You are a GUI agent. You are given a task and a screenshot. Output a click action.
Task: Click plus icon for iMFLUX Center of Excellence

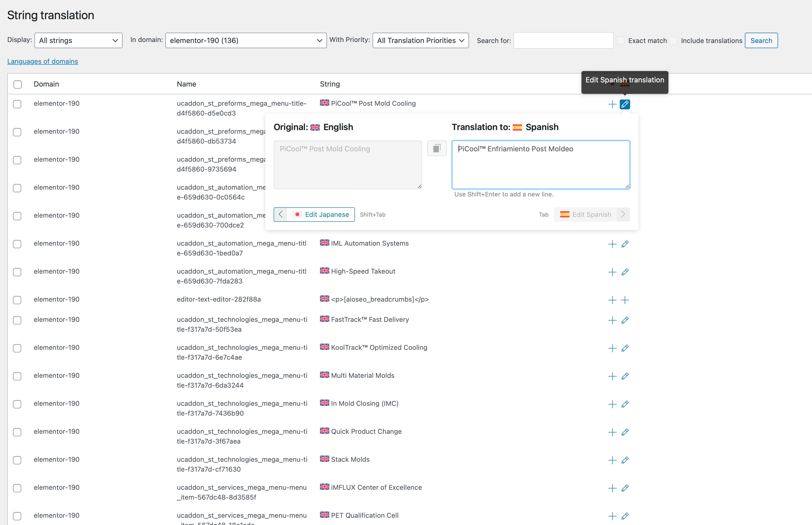[x=612, y=488]
